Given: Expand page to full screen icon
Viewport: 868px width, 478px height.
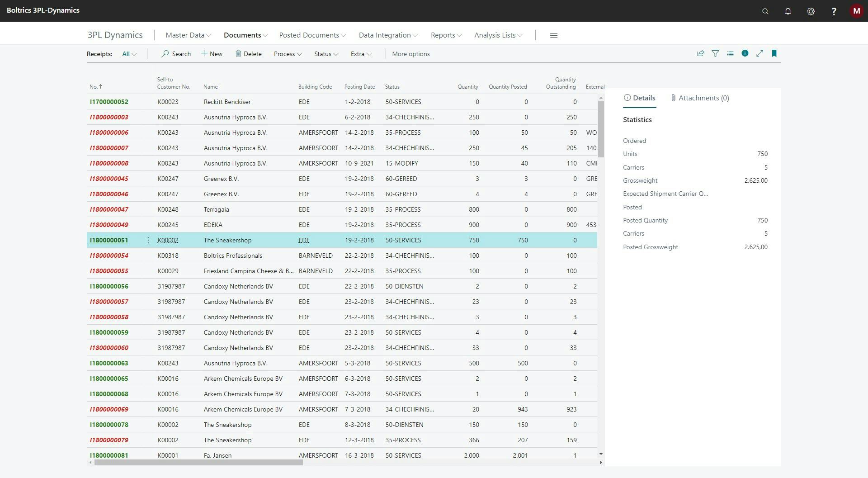Looking at the screenshot, I should [759, 53].
